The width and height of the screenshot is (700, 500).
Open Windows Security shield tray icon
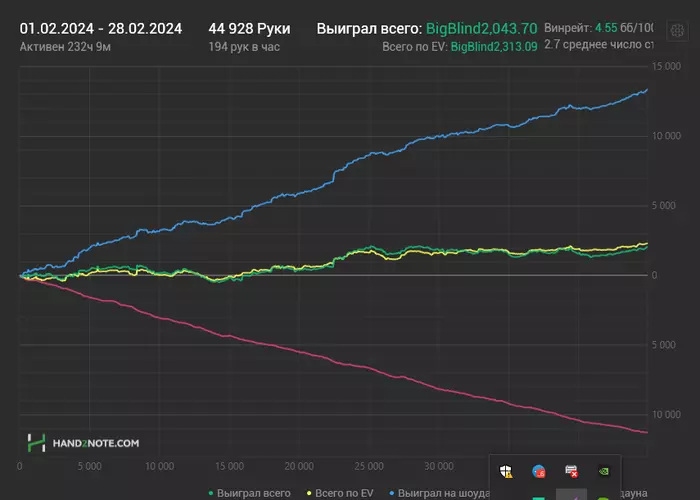[506, 471]
